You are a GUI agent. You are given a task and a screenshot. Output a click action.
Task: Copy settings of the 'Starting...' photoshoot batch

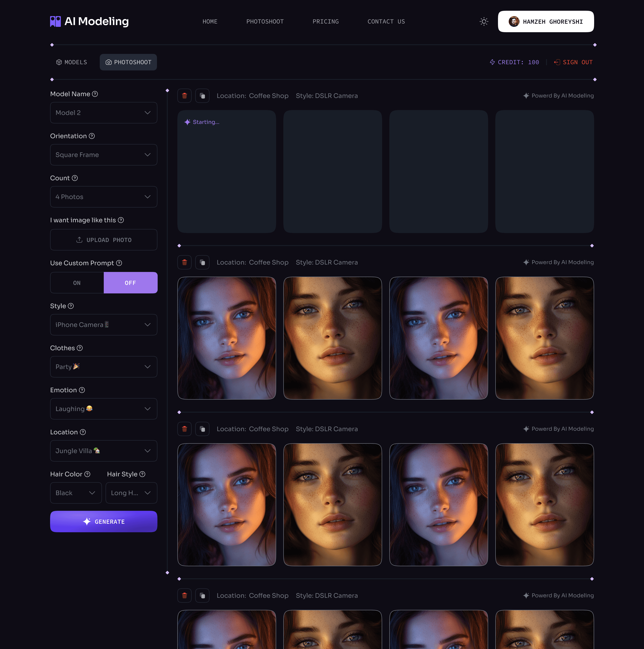coord(202,96)
